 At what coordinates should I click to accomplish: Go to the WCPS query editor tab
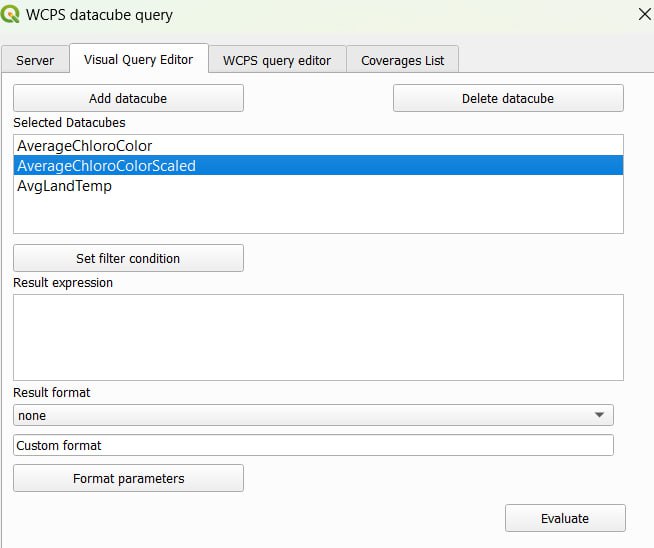coord(277,60)
